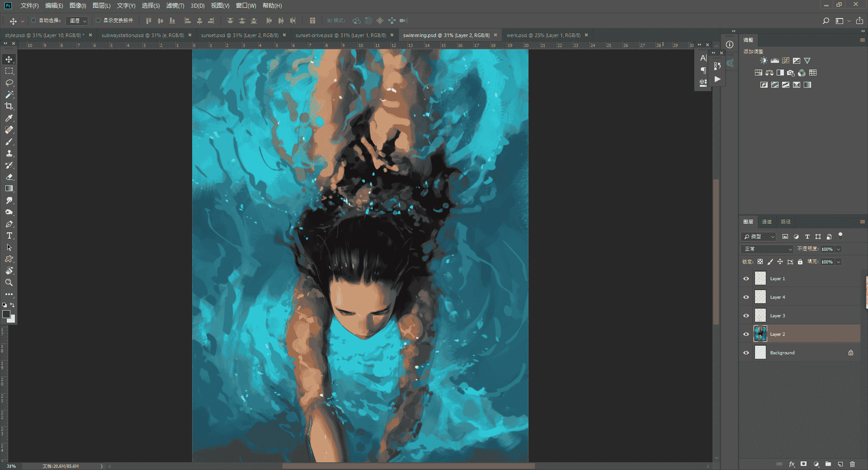The width and height of the screenshot is (868, 470).
Task: Hide Layer 1 visibility eye
Action: pyautogui.click(x=746, y=279)
